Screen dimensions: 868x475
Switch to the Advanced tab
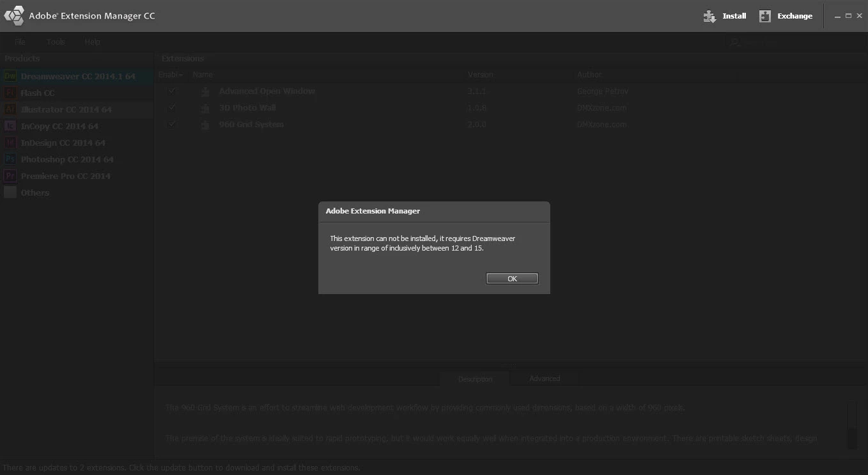[545, 378]
